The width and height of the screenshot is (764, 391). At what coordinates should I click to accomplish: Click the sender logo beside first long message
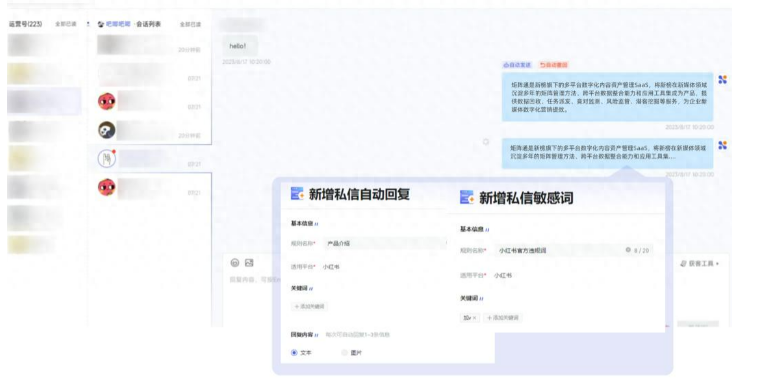point(723,79)
